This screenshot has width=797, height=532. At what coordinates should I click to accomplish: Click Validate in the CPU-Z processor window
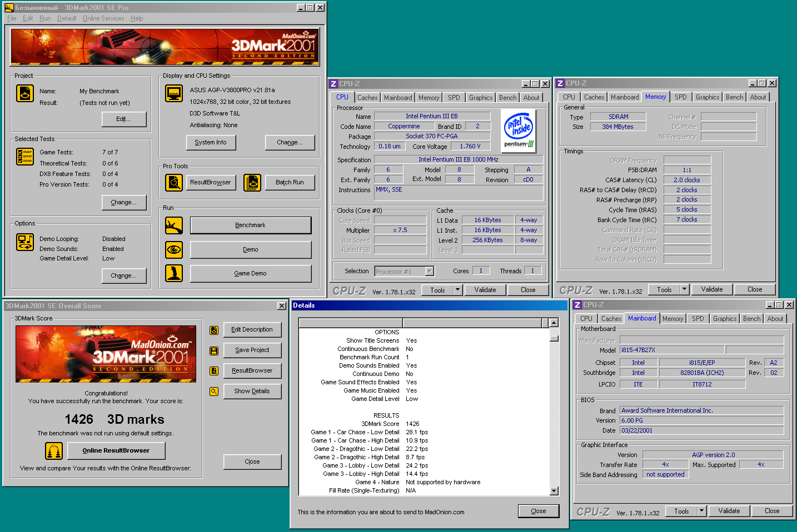[485, 290]
